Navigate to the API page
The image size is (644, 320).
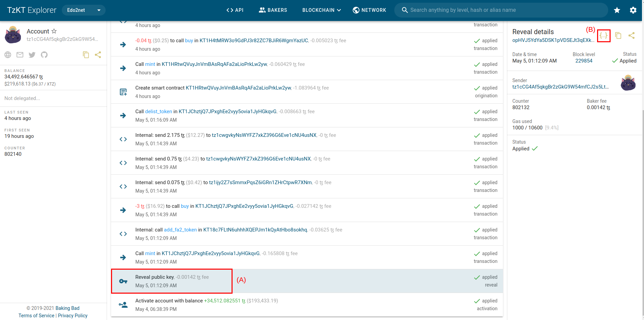point(235,10)
